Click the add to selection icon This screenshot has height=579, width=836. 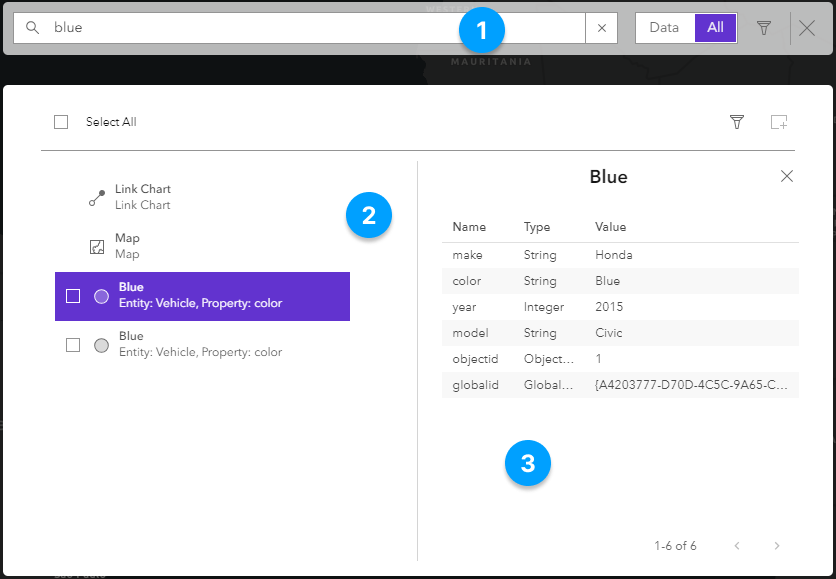tap(779, 122)
